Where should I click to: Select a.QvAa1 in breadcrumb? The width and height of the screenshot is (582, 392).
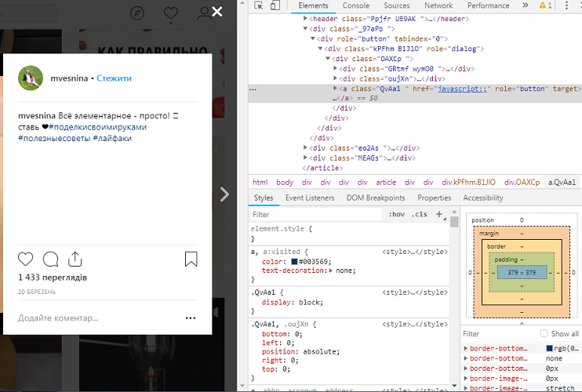click(x=562, y=182)
